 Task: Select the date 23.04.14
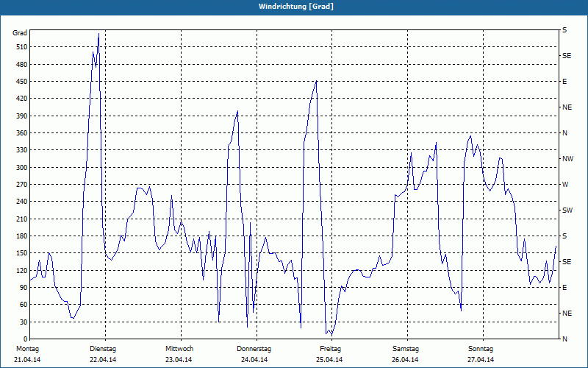(x=179, y=360)
